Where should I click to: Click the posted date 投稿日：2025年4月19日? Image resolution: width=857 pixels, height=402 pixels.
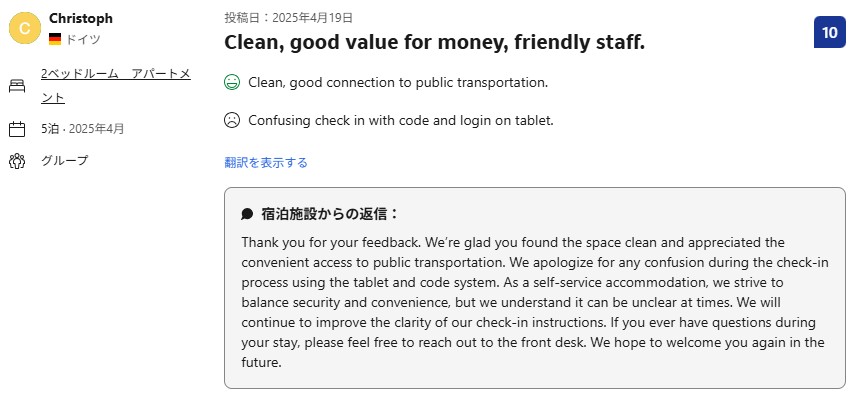coord(288,17)
